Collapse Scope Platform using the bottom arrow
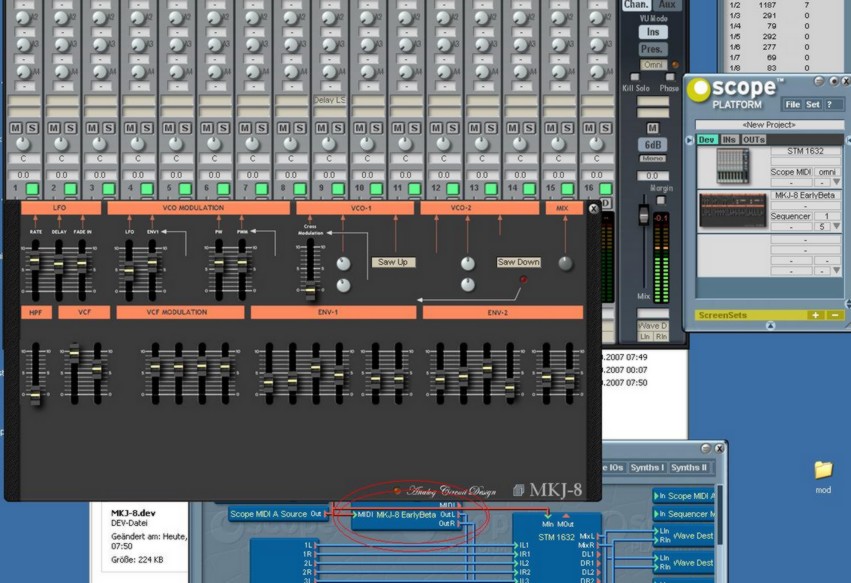Viewport: 851px width, 583px height. 770,325
